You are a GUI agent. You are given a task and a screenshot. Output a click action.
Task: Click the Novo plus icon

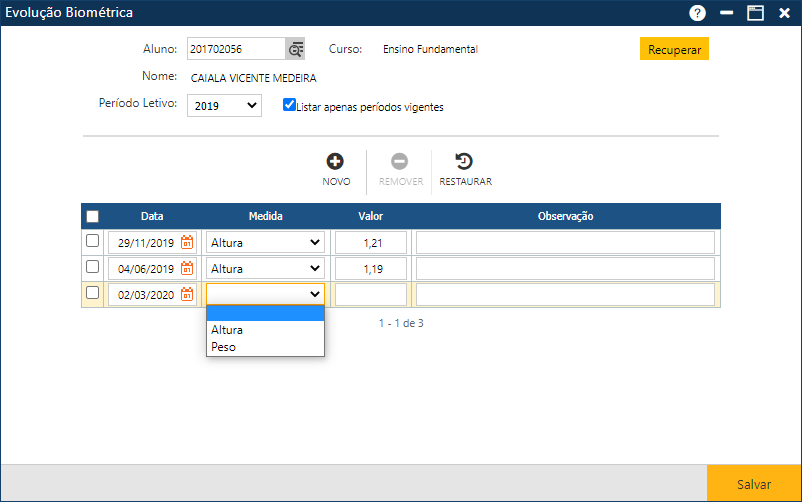(x=336, y=161)
